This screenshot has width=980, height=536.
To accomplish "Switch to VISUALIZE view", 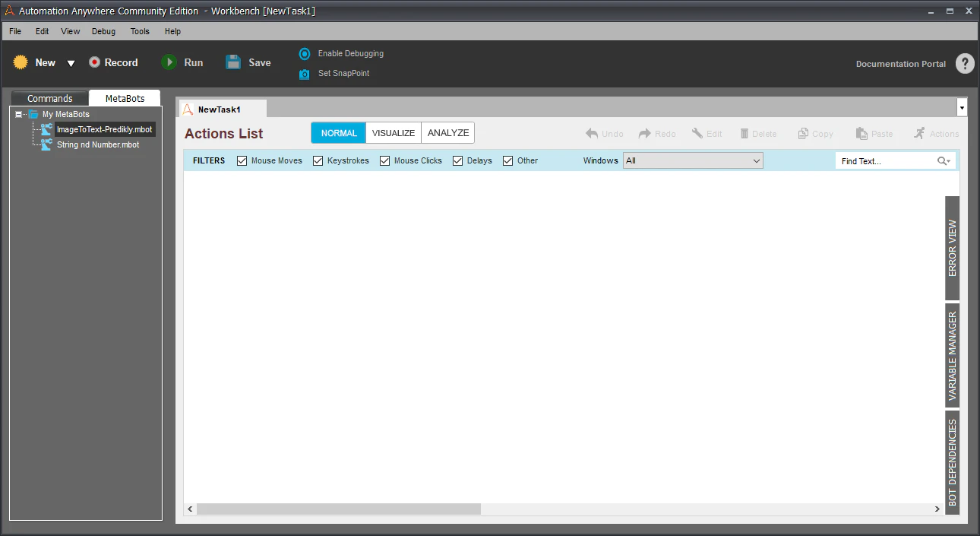I will click(x=394, y=133).
